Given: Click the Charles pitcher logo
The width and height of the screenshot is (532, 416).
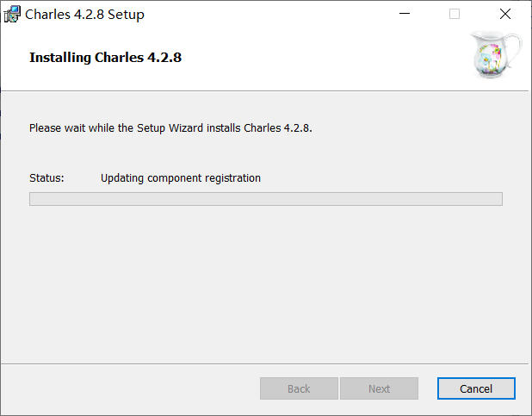Looking at the screenshot, I should 495,55.
